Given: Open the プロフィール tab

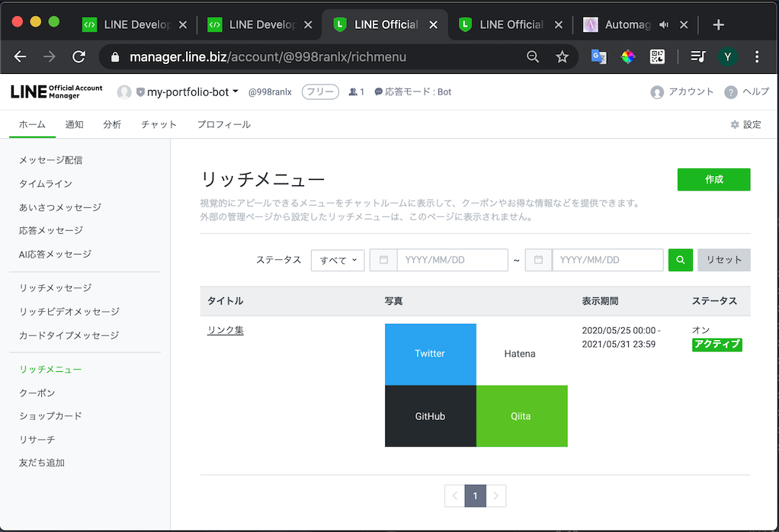Looking at the screenshot, I should pyautogui.click(x=224, y=125).
